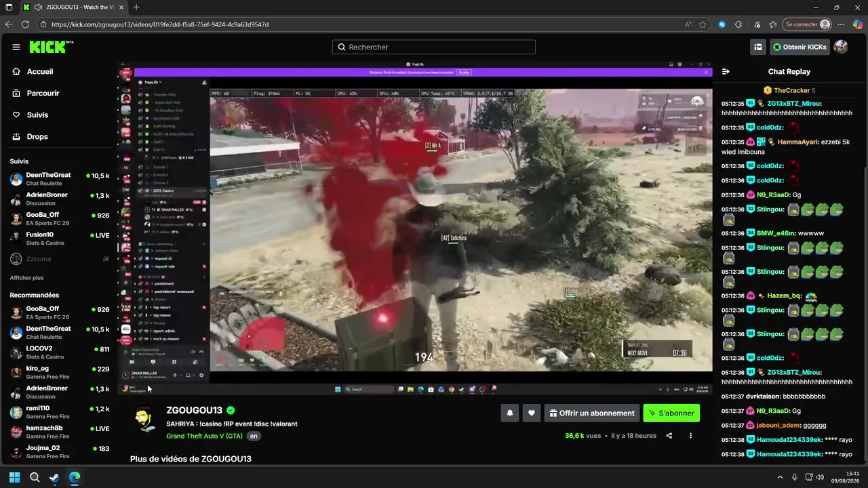Click the video player to pause

pos(415,227)
